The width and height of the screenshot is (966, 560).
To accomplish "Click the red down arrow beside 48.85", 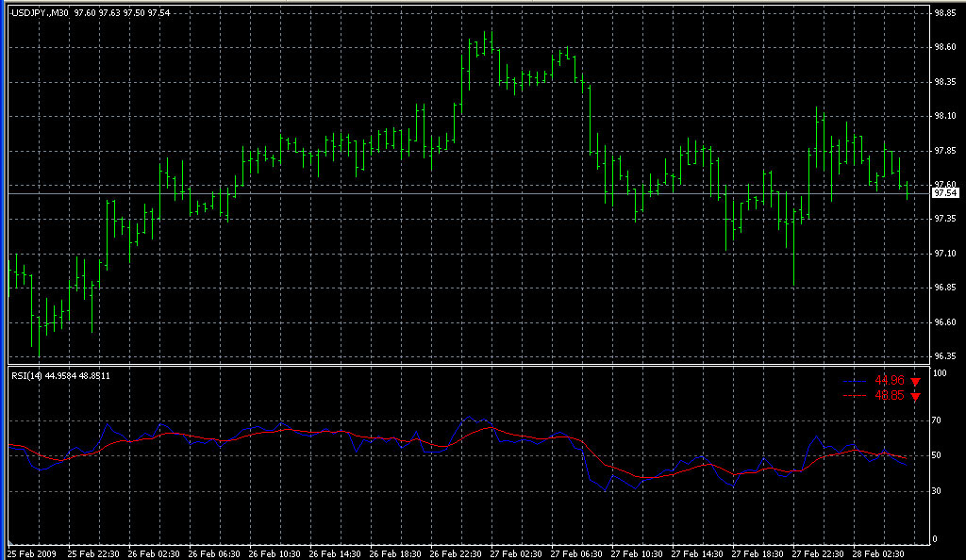I will tap(915, 396).
